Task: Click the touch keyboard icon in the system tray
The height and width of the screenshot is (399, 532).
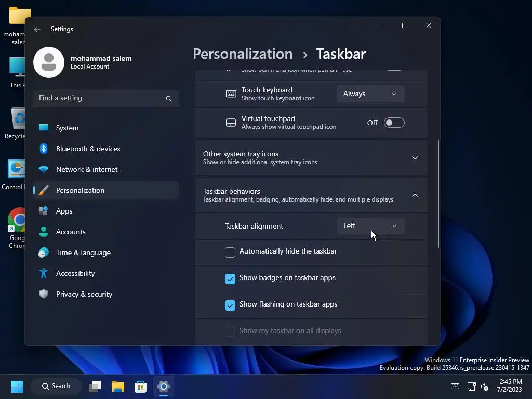Action: coord(455,387)
